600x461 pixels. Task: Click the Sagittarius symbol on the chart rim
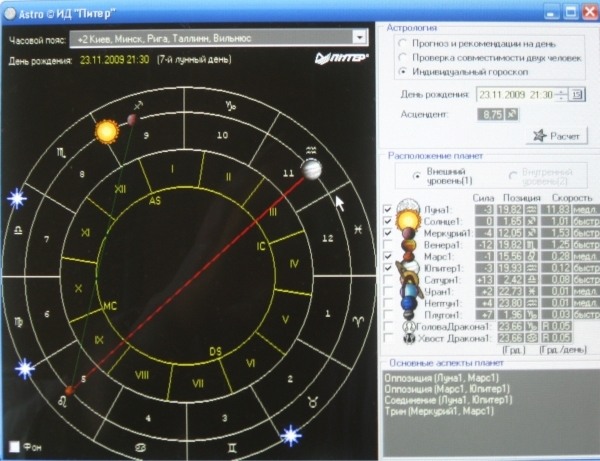tap(138, 105)
